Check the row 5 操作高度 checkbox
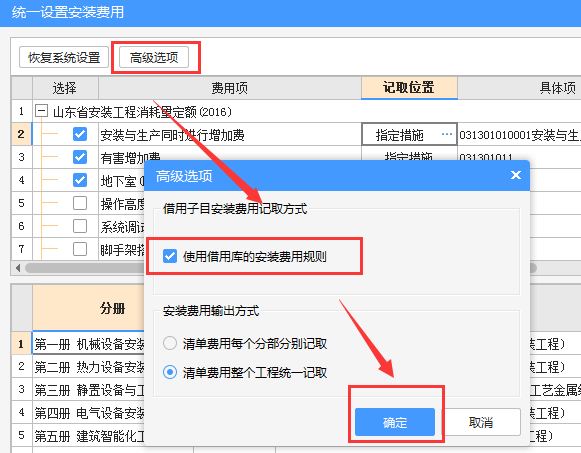This screenshot has height=453, width=581. click(80, 203)
